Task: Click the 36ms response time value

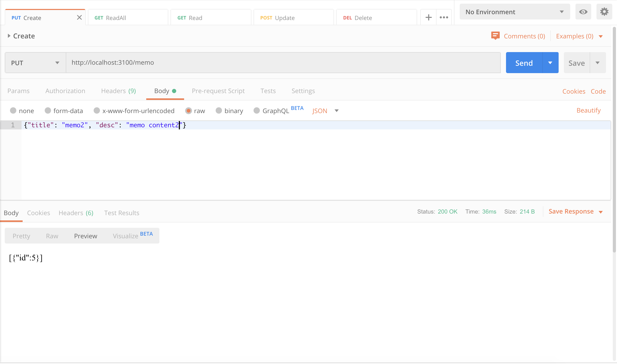Action: [x=489, y=212]
